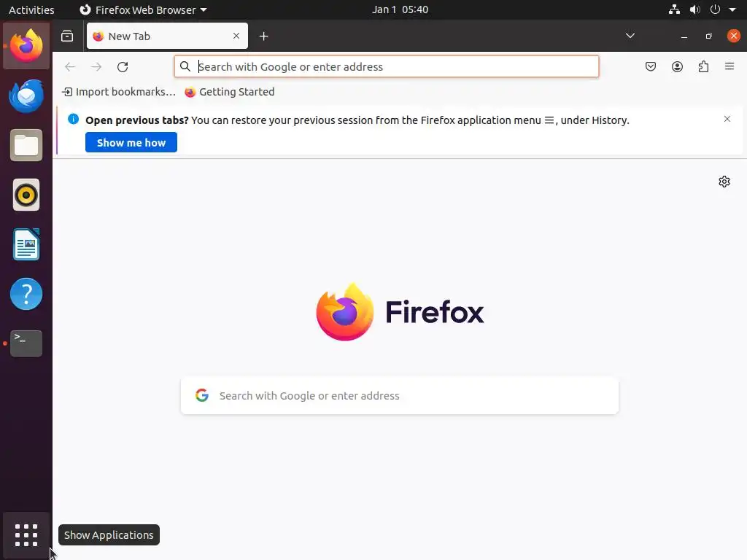
Task: Click the Google G icon in search box
Action: (202, 395)
